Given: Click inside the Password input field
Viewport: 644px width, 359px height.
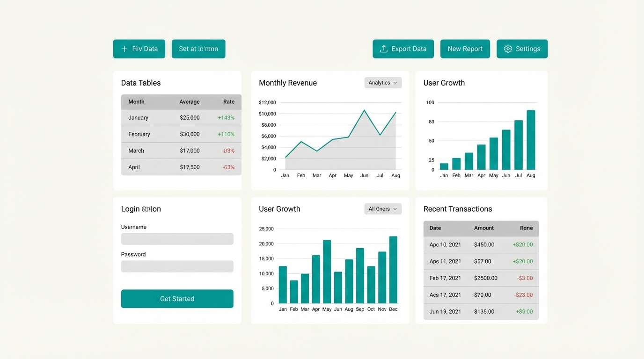Looking at the screenshot, I should (177, 266).
